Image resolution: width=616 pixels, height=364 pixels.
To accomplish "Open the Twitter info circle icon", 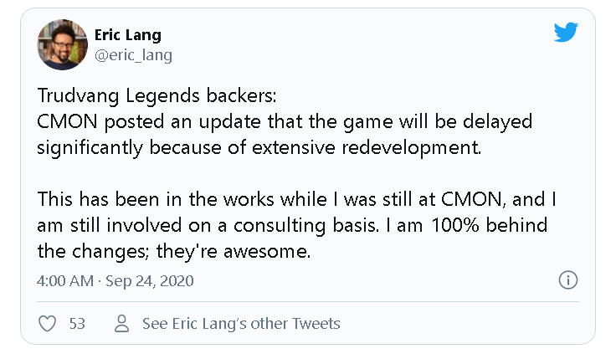I will pyautogui.click(x=567, y=280).
